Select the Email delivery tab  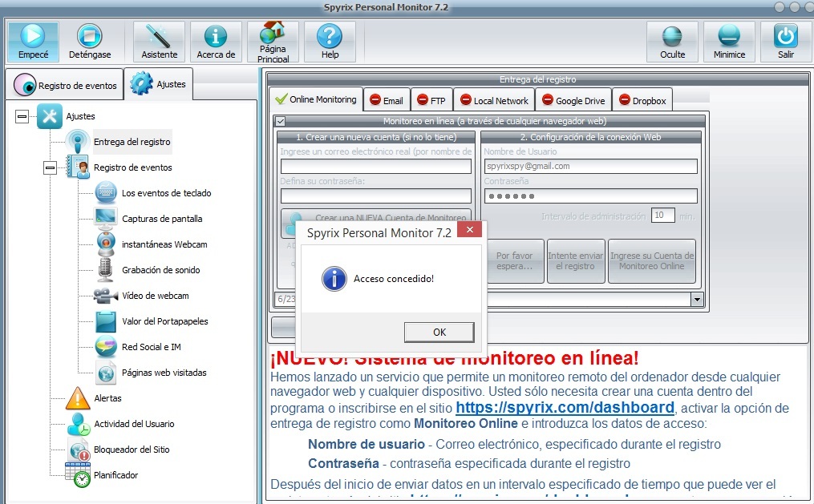click(387, 101)
